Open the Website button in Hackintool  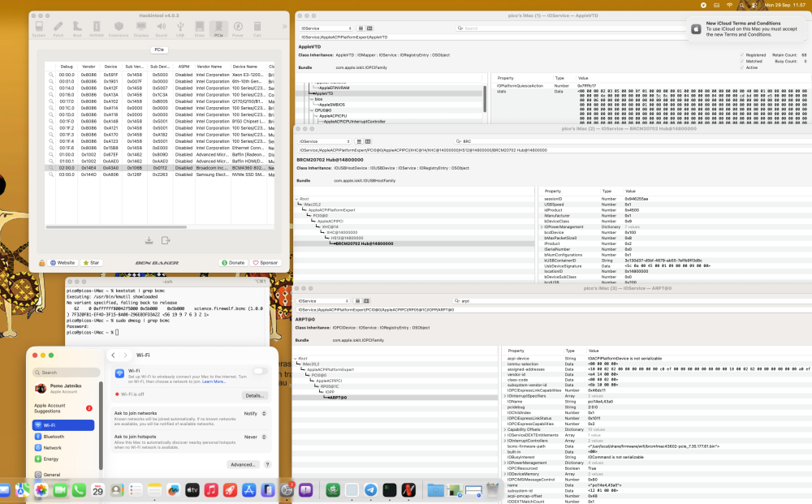click(x=63, y=263)
